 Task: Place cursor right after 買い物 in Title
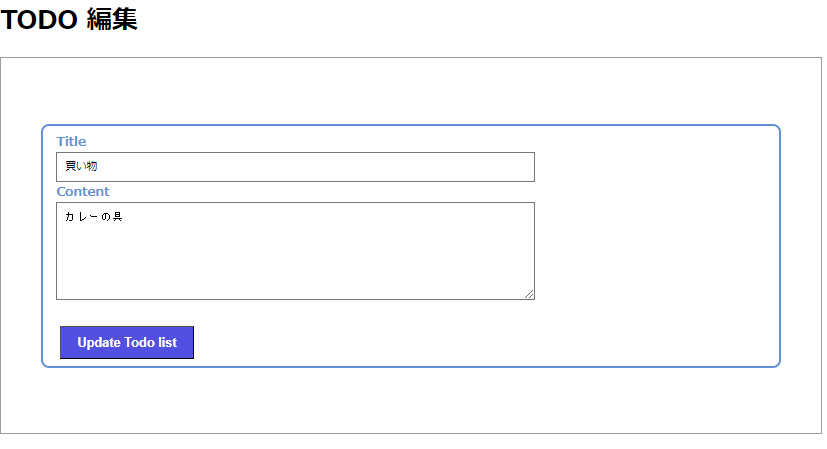[99, 167]
